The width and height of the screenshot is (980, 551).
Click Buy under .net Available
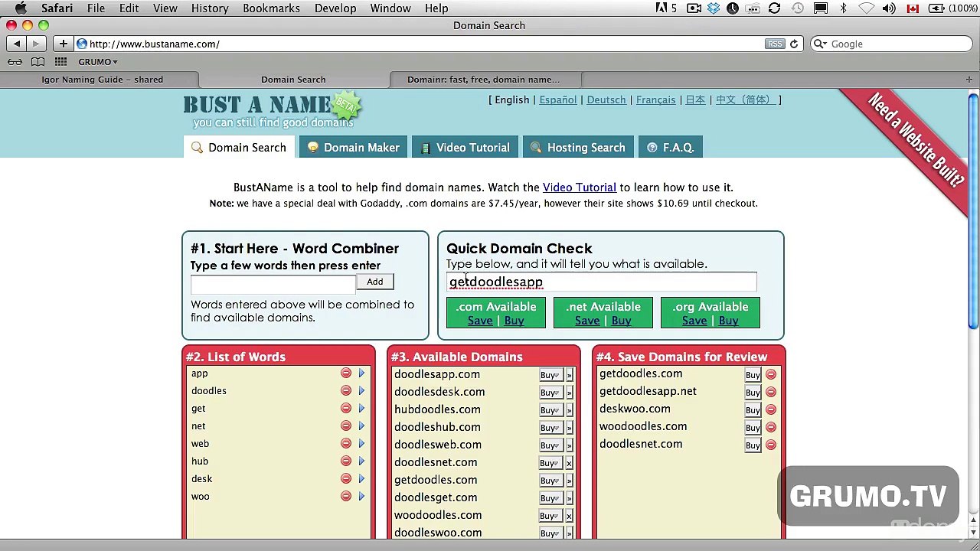[621, 321]
